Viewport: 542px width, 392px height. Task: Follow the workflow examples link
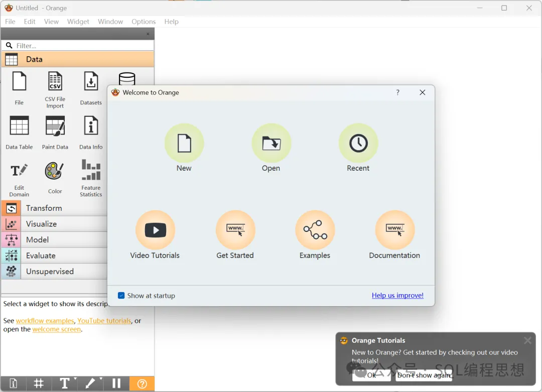click(x=45, y=320)
